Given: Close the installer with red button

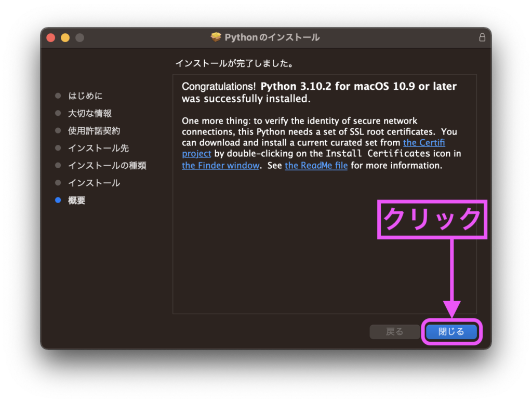Looking at the screenshot, I should (x=51, y=38).
